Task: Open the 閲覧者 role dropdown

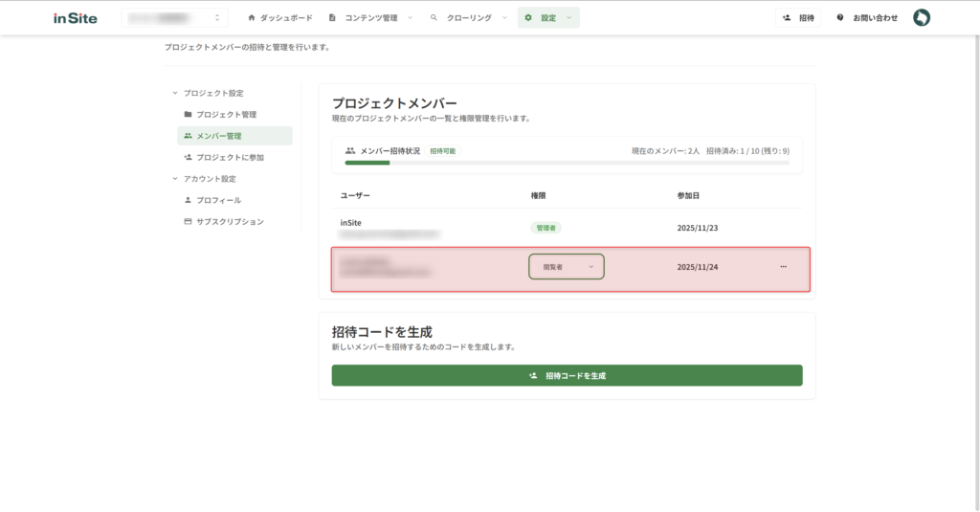Action: 567,267
